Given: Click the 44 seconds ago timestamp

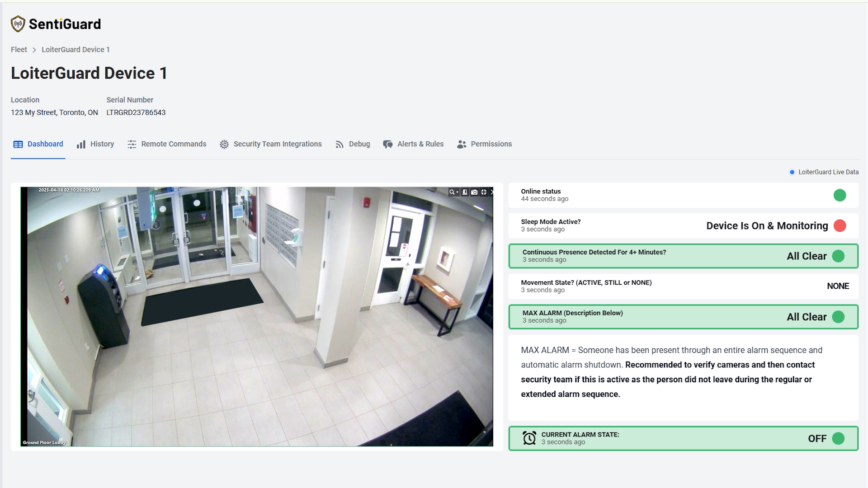Looking at the screenshot, I should (545, 199).
